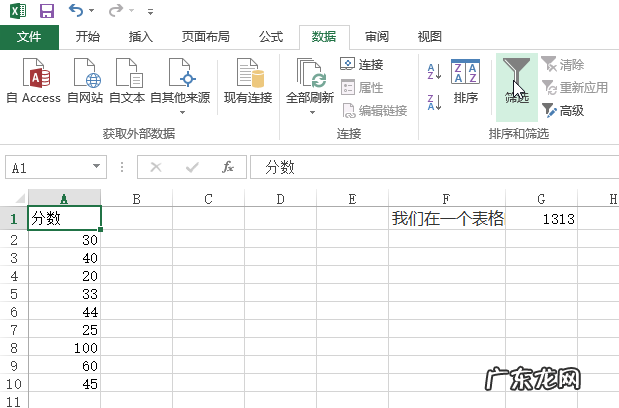This screenshot has width=619, height=408.
Task: Select cell A8 containing 100
Action: [64, 347]
